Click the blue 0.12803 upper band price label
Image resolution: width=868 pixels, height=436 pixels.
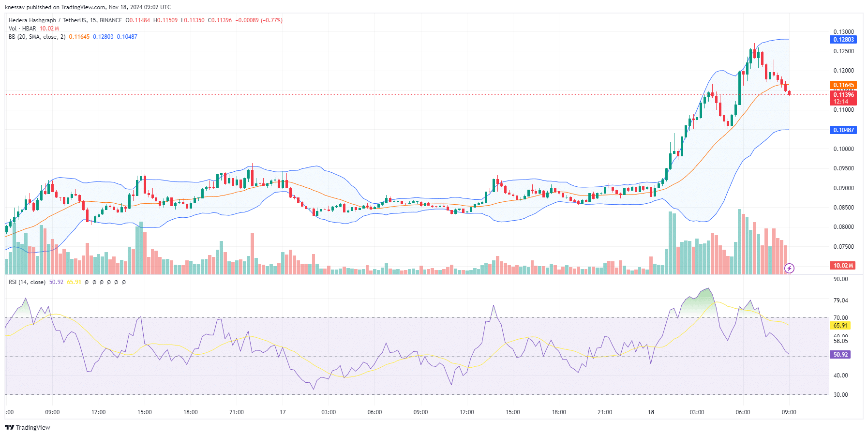[x=843, y=40]
